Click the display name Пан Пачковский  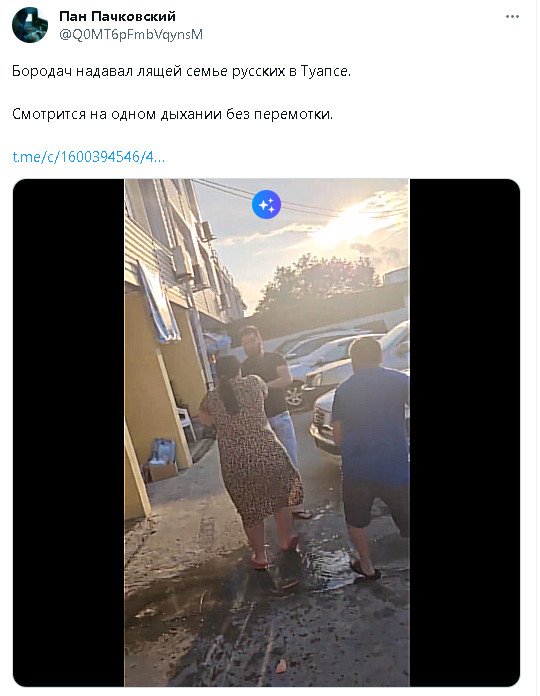(118, 16)
